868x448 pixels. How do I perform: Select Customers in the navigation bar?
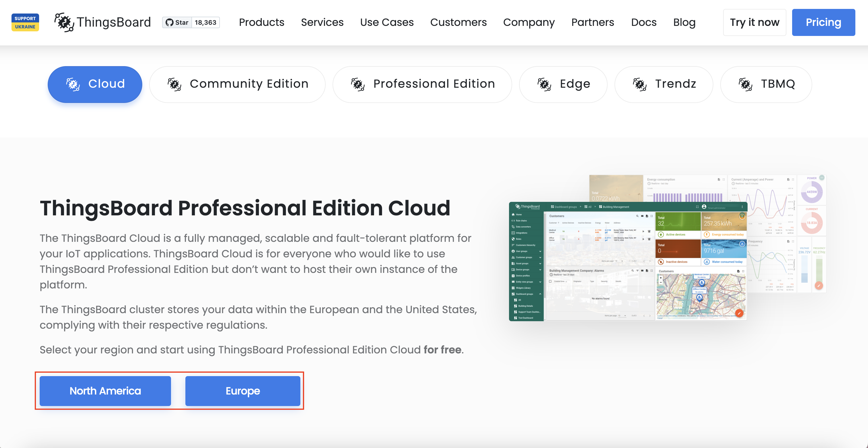pyautogui.click(x=458, y=22)
